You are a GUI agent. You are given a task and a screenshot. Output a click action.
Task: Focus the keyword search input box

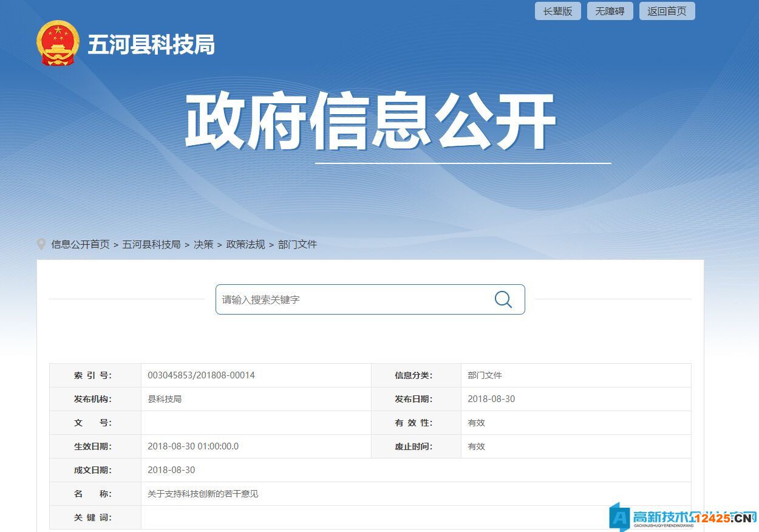pos(352,299)
